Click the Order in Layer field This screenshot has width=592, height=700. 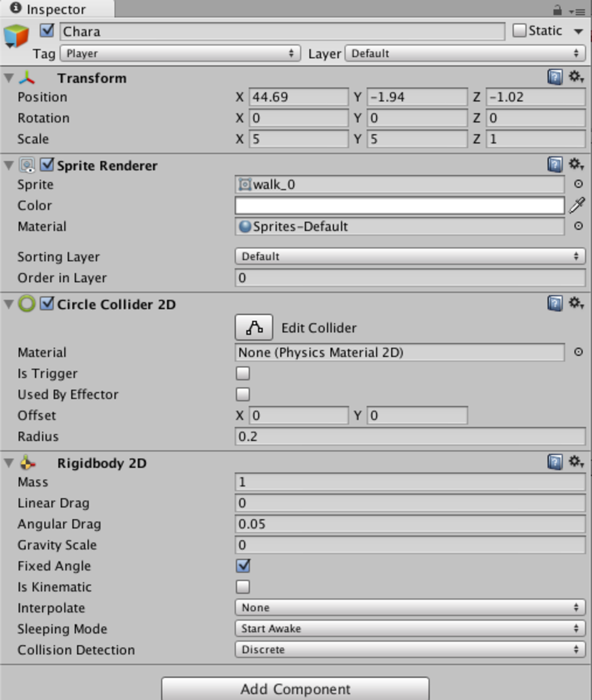coord(410,278)
